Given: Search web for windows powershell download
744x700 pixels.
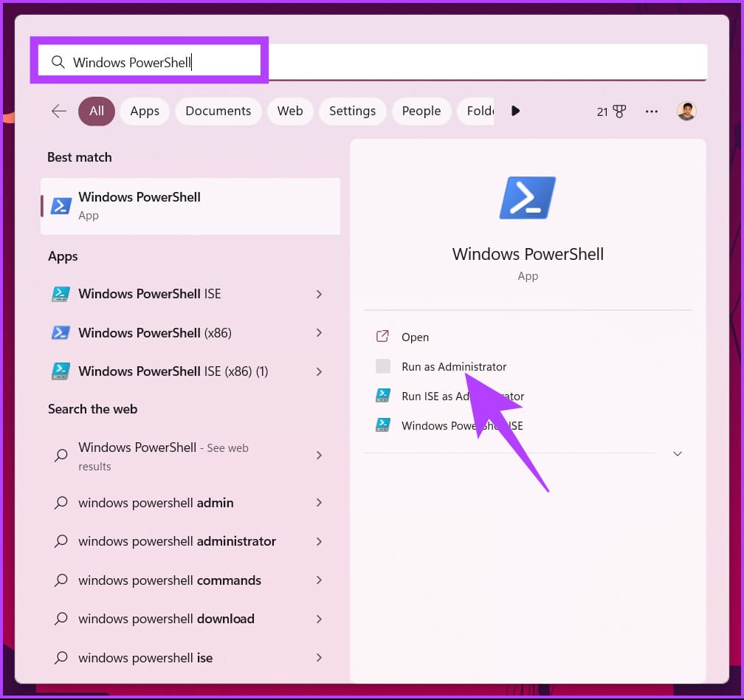Looking at the screenshot, I should (x=190, y=619).
